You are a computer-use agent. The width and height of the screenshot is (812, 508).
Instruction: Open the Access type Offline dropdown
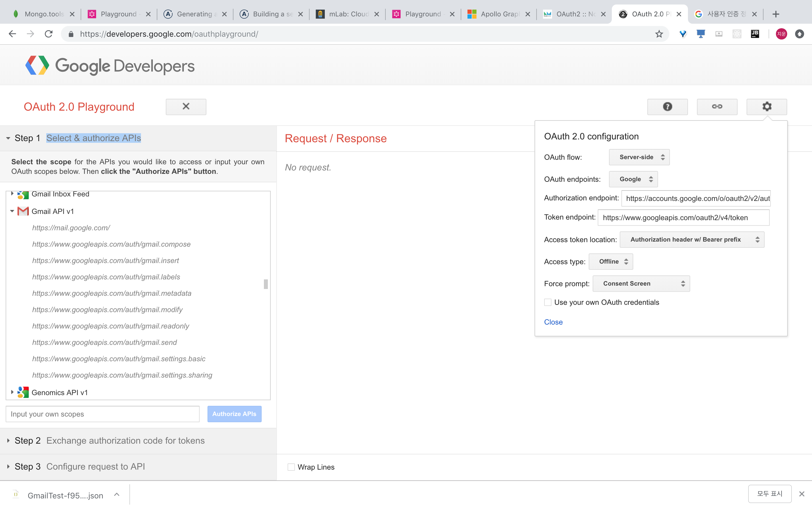pyautogui.click(x=611, y=261)
